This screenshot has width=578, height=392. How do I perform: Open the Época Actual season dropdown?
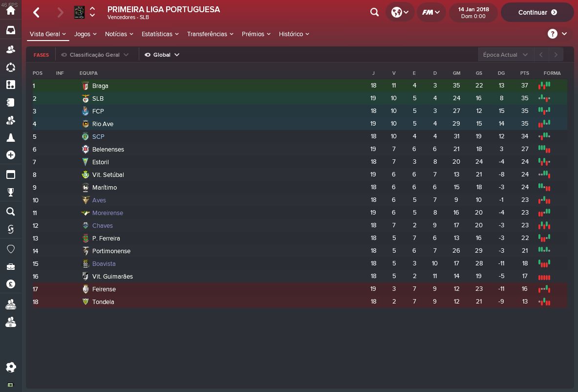click(x=505, y=55)
